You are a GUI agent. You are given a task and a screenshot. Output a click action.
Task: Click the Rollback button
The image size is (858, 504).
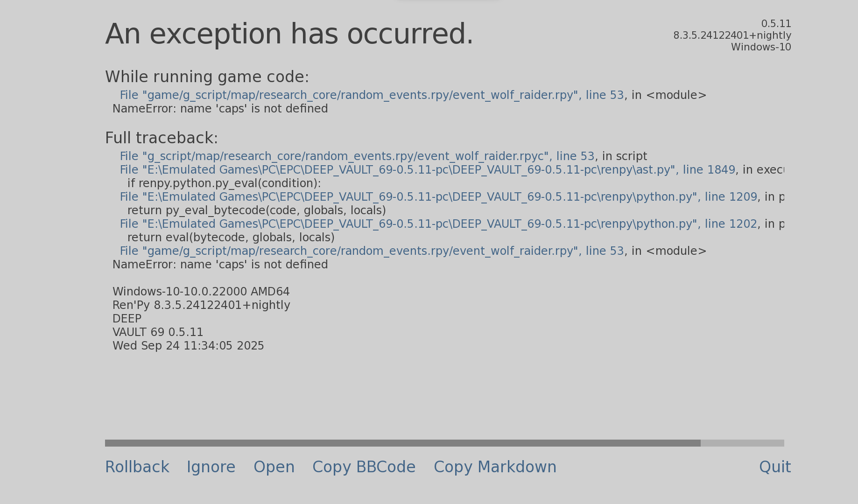pyautogui.click(x=137, y=467)
